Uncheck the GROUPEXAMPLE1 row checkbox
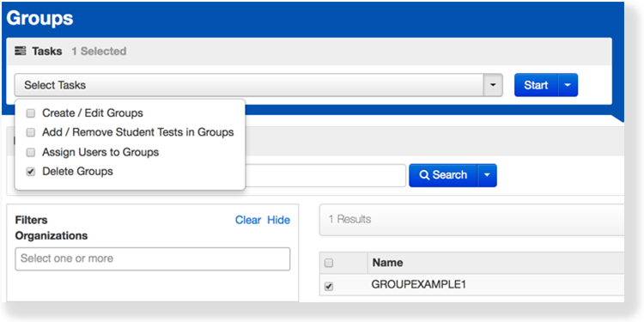Screen dimensions: 644x322 329,286
